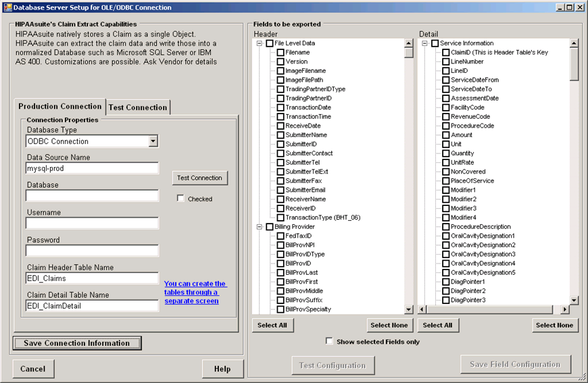Select the ProcedureDescription item text
Viewport: 588px width, 383px height.
(481, 227)
